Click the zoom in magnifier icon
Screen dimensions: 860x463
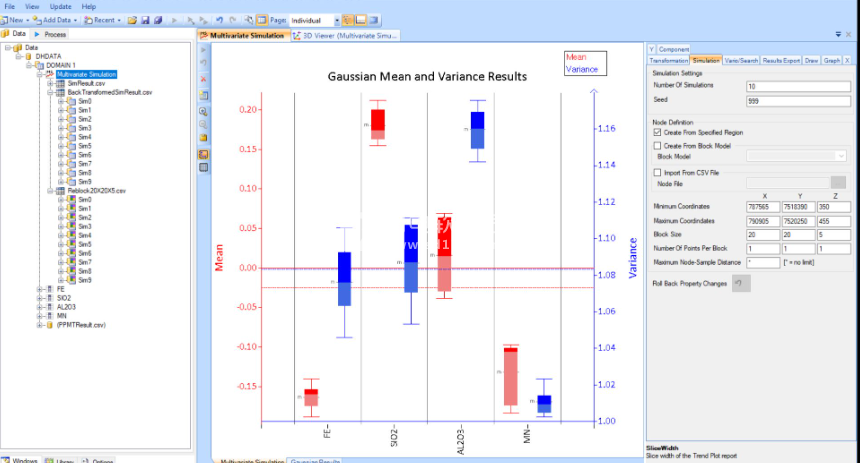(204, 110)
